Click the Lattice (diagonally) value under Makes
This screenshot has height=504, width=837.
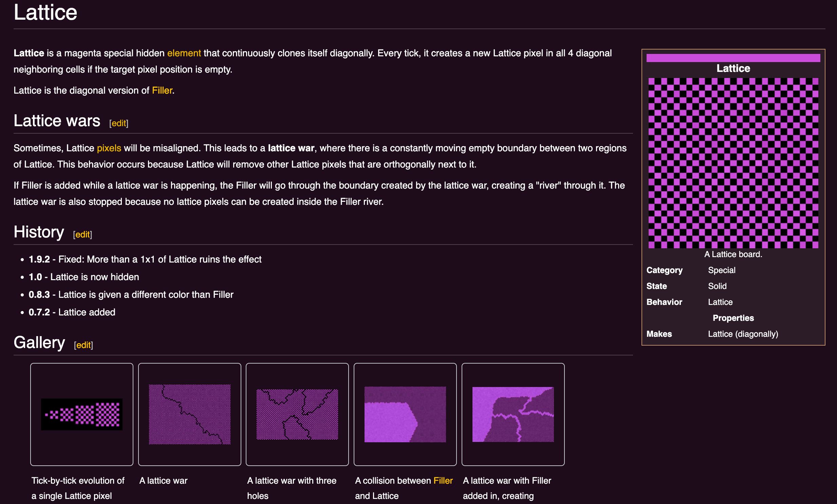coord(743,334)
